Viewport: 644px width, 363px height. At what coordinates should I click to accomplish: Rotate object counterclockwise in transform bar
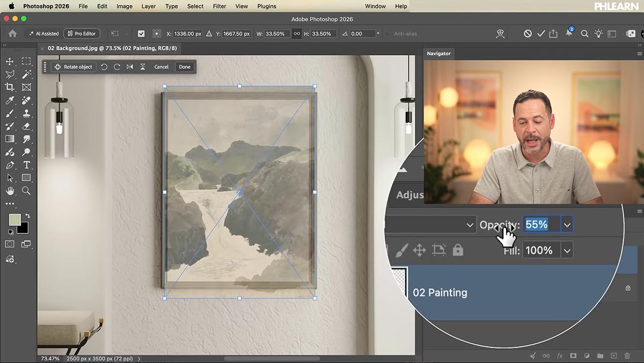104,67
